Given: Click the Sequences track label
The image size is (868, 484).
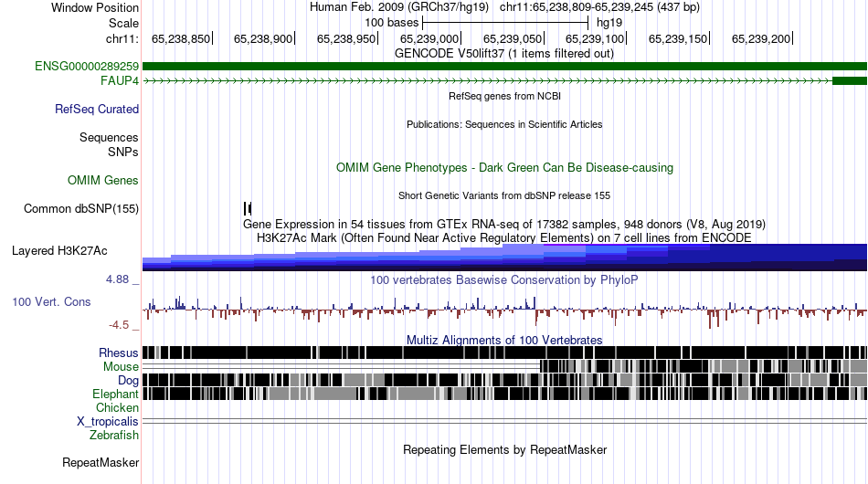Looking at the screenshot, I should (109, 137).
